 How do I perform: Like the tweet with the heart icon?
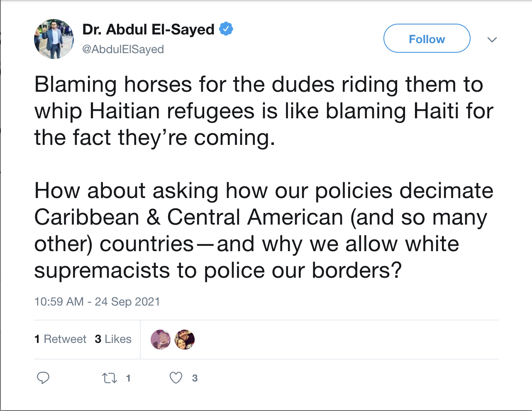click(x=176, y=378)
